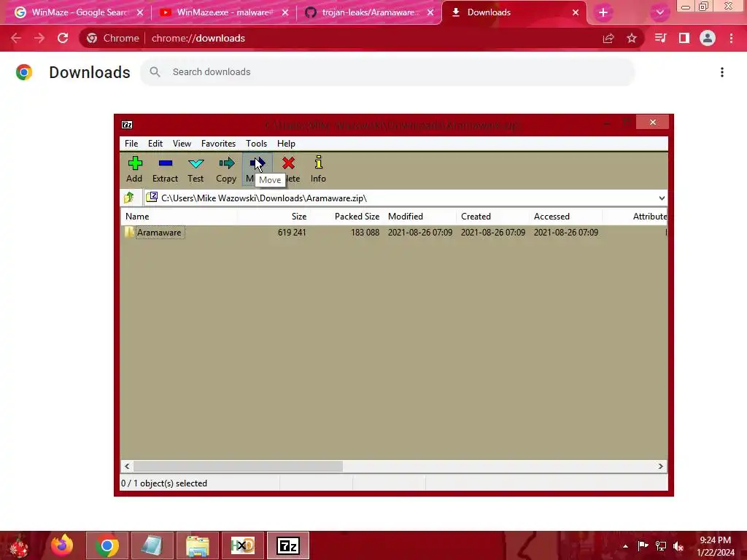Sort by Created column header

click(x=492, y=216)
